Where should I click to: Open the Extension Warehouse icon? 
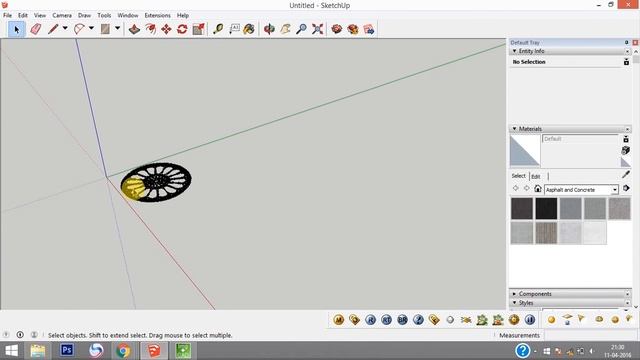click(x=353, y=29)
